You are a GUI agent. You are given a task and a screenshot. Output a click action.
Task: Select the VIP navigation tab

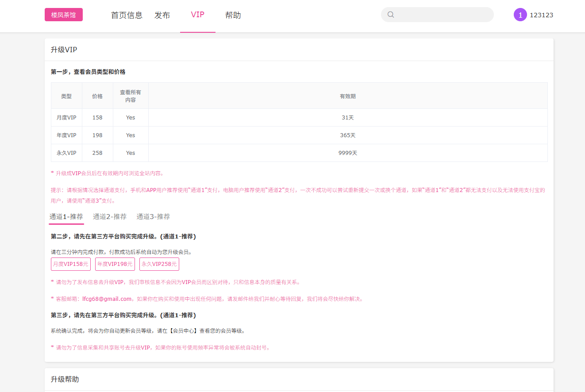197,15
